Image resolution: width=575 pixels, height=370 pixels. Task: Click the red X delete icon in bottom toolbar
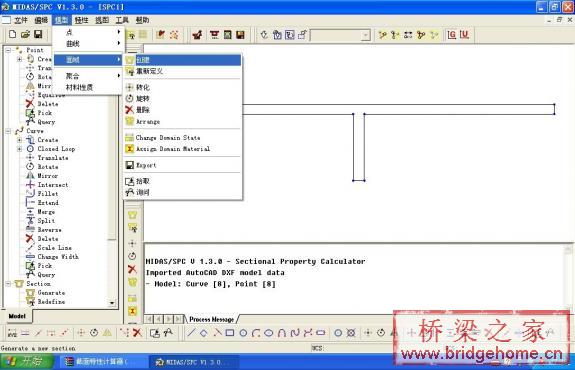138,333
